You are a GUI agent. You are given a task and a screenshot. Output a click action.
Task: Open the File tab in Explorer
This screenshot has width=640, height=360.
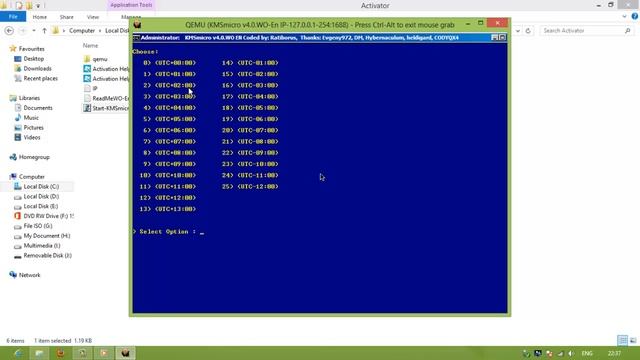tap(13, 17)
